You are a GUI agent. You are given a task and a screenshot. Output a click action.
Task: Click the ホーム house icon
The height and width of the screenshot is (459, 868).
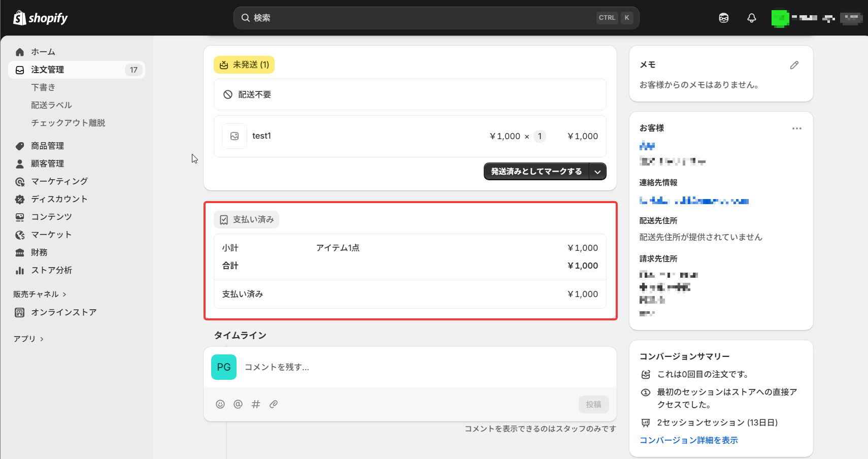[20, 52]
